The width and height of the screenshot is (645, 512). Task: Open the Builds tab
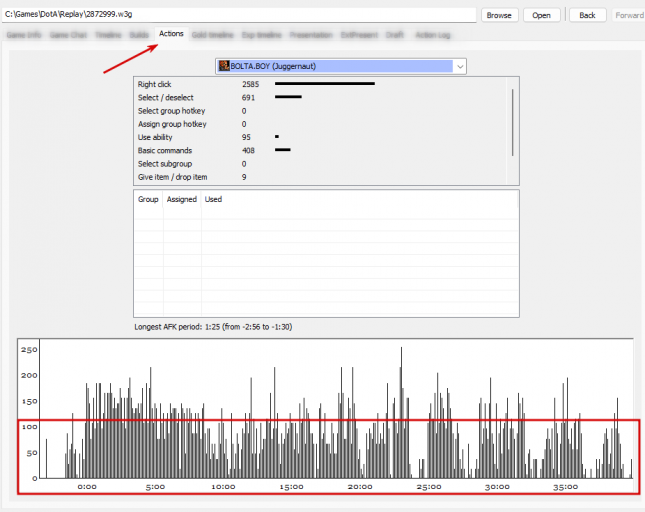139,35
